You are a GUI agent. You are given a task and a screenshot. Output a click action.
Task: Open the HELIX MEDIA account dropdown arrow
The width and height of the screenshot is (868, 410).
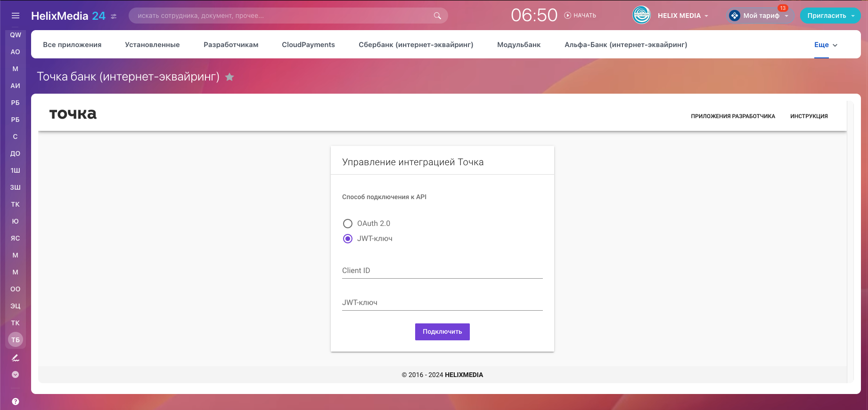tap(706, 16)
